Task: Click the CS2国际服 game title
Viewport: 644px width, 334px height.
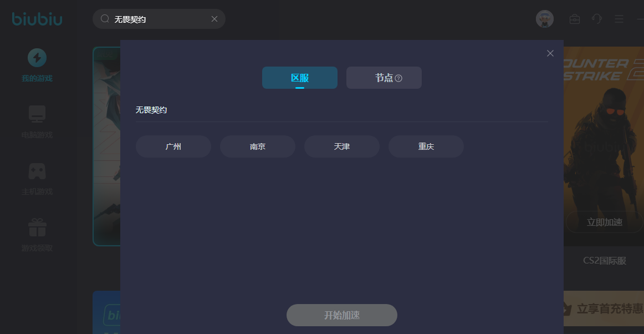Action: [x=604, y=261]
